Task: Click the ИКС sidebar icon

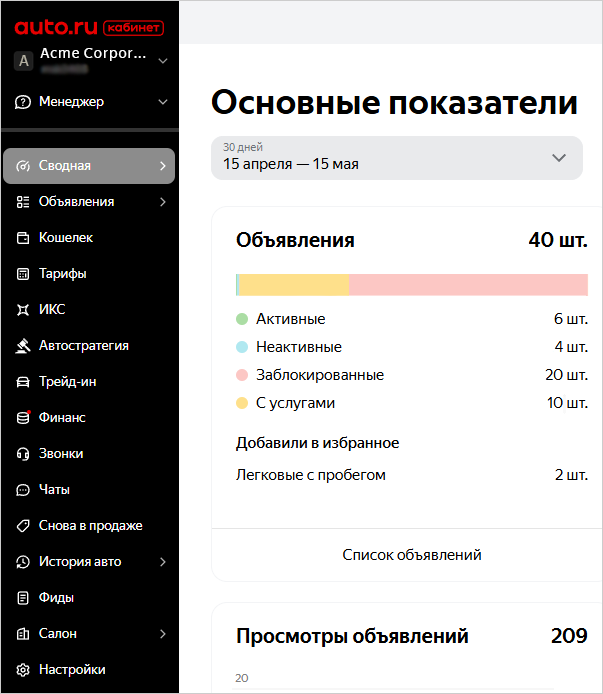Action: (23, 310)
